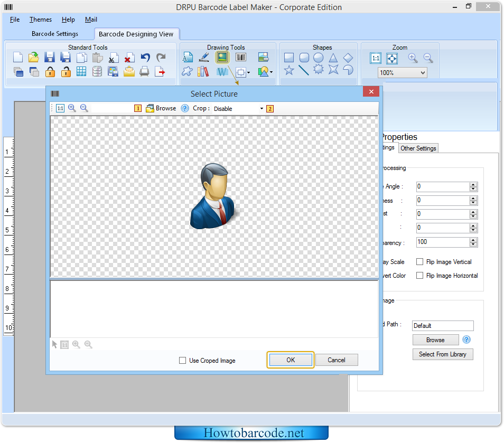Open the 100% zoom level dropdown
The height and width of the screenshot is (443, 504).
pyautogui.click(x=403, y=73)
